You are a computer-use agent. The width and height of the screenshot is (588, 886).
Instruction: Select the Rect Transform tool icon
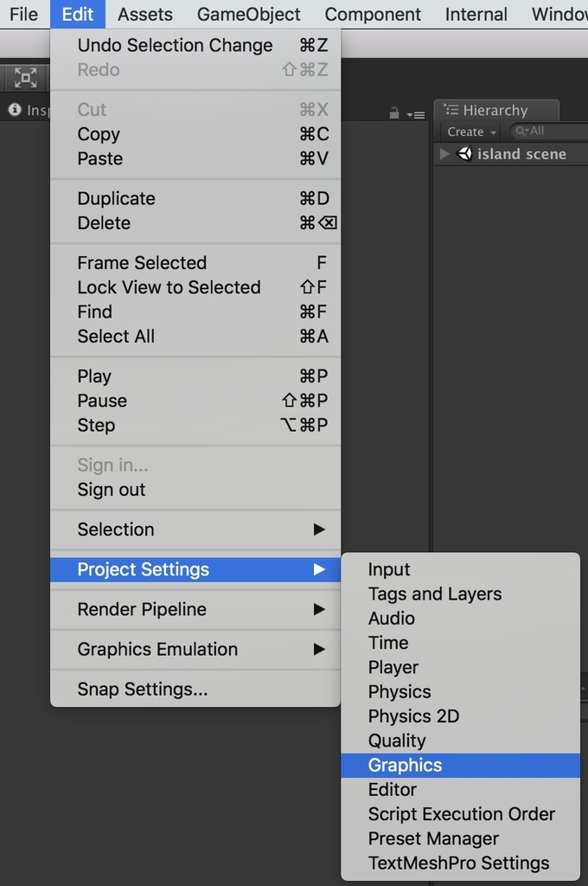(25, 77)
